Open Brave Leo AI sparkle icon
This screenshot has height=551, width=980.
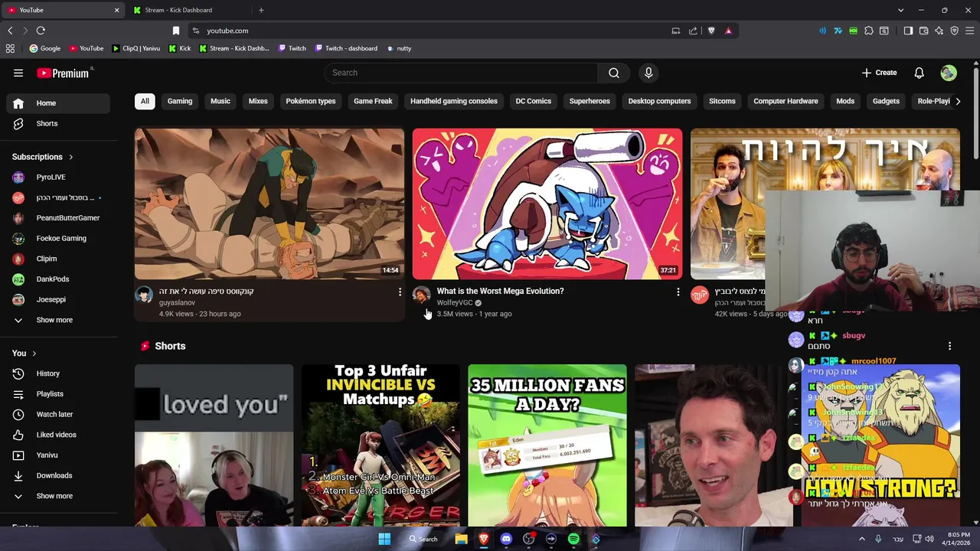tap(939, 31)
